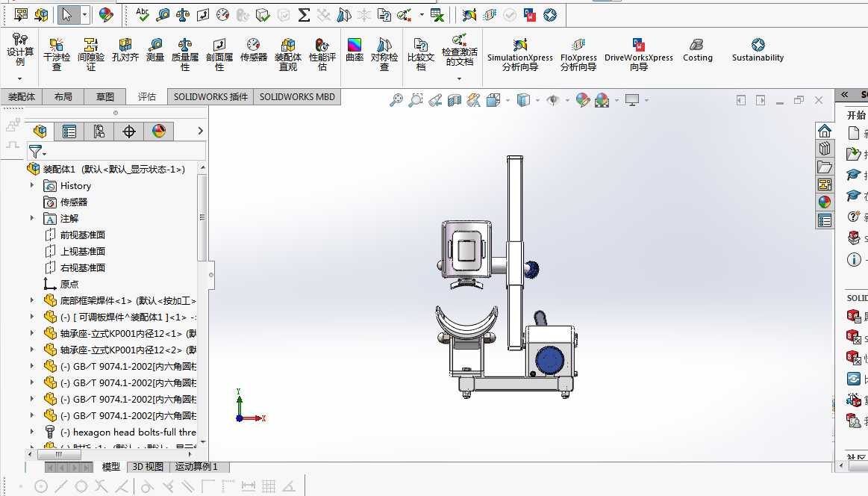Expand the 底部框架焊件 component node
The height and width of the screenshot is (496, 868).
(x=31, y=300)
